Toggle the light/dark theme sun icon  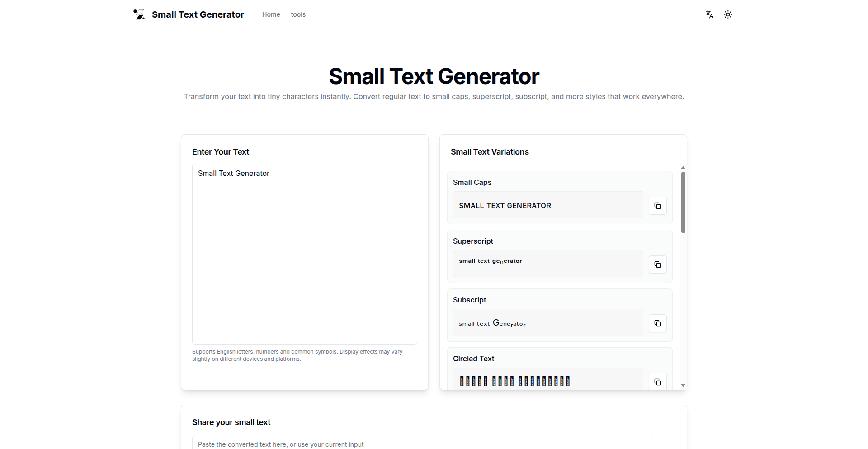pyautogui.click(x=728, y=14)
